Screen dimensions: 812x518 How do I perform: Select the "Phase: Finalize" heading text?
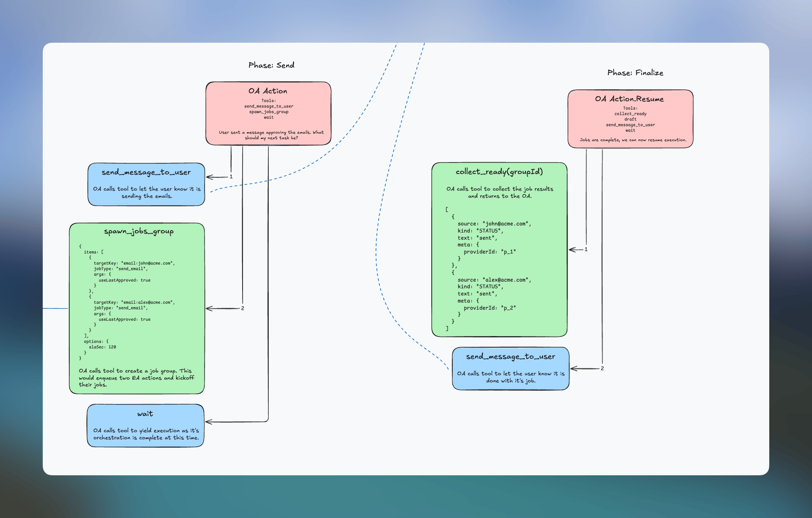click(x=635, y=73)
